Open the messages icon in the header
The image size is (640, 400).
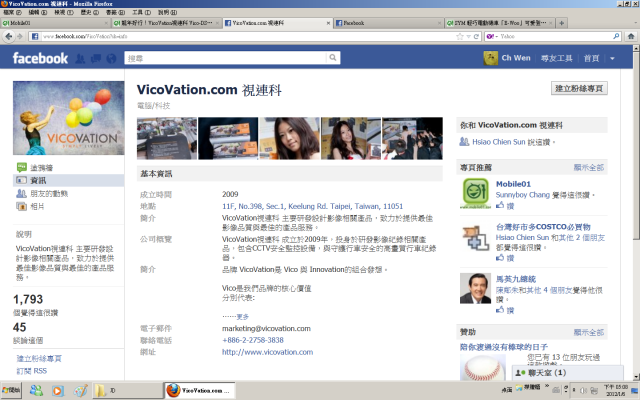[x=96, y=58]
